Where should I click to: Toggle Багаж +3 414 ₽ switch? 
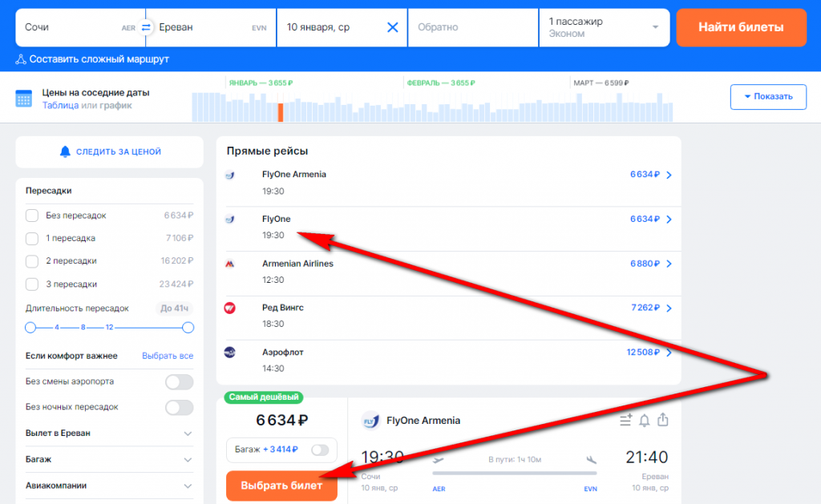pos(320,450)
